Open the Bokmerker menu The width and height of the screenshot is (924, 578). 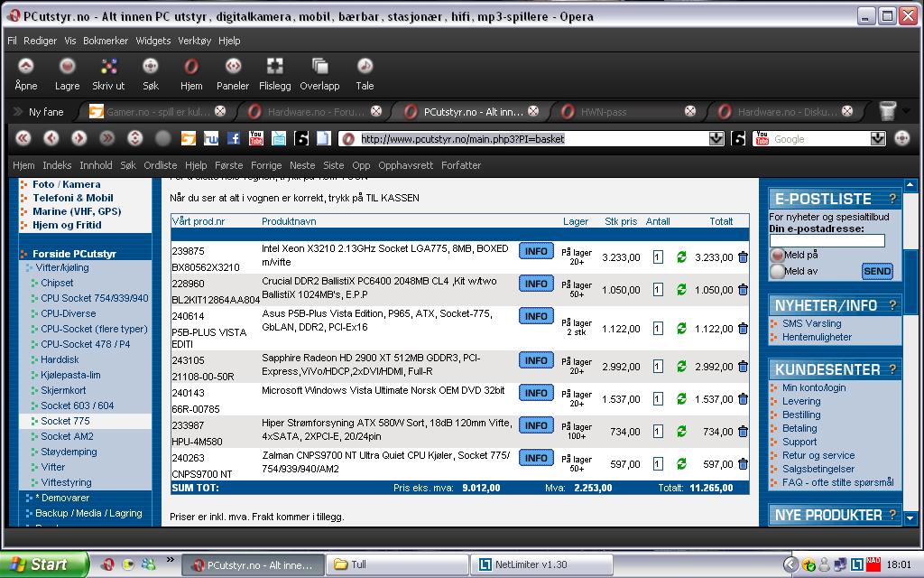point(106,41)
